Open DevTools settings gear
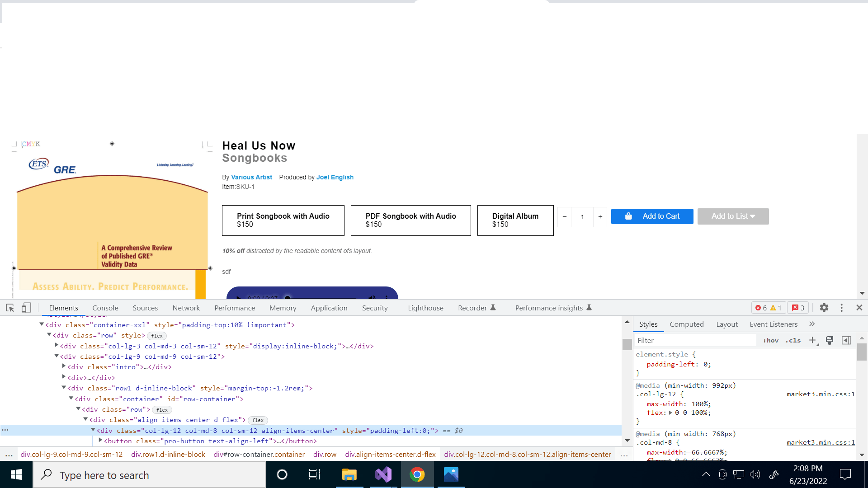The height and width of the screenshot is (488, 868). pos(824,308)
